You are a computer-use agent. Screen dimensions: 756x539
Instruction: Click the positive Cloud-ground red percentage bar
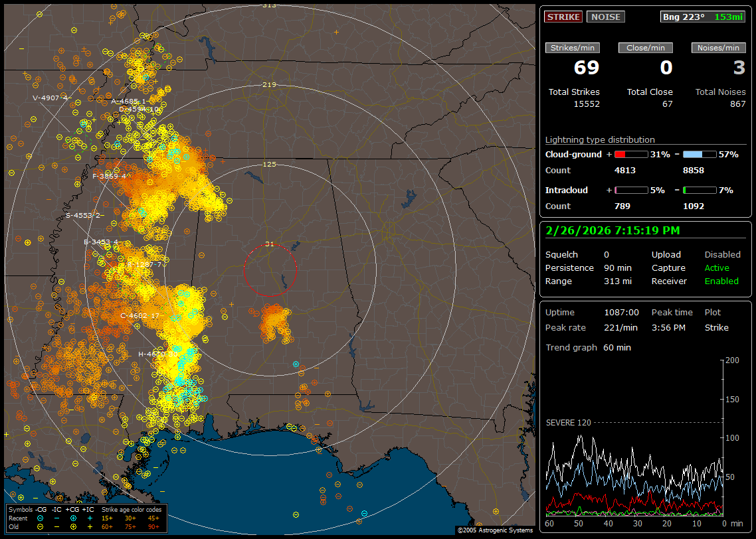point(630,154)
